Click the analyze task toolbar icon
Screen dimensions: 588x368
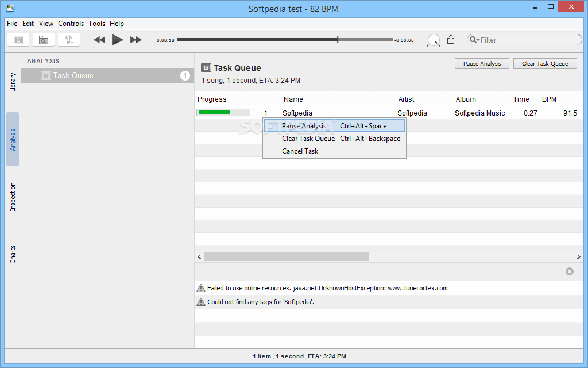pyautogui.click(x=18, y=40)
